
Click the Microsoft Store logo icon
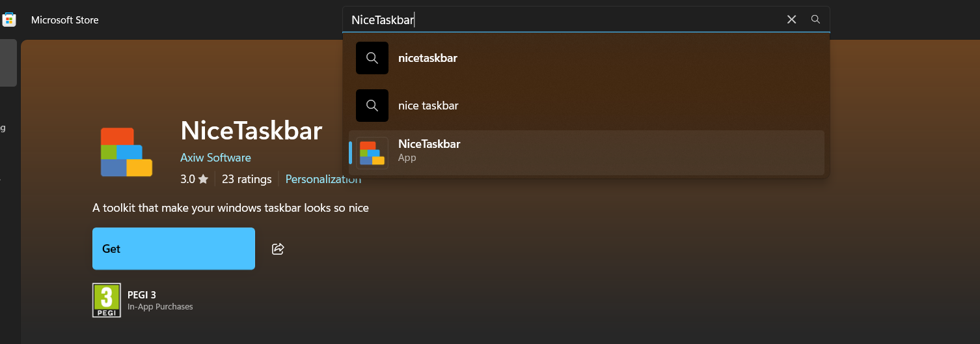click(9, 20)
